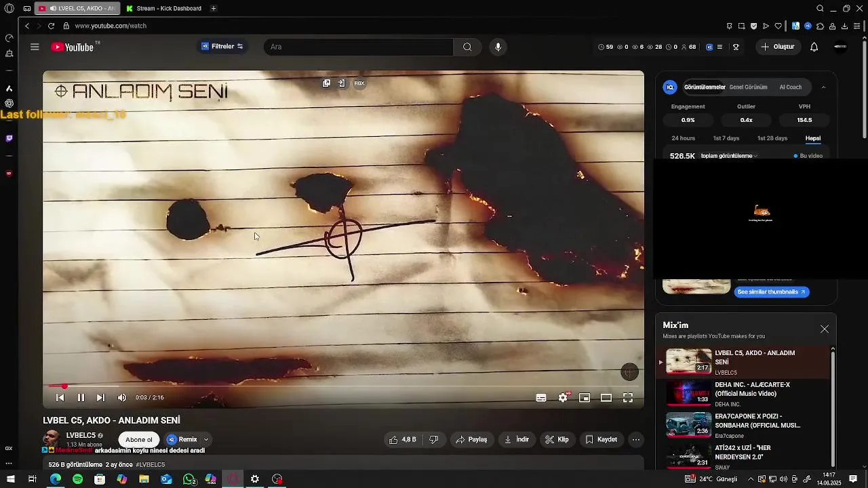This screenshot has width=868, height=488.
Task: Select the 24 hours range tab
Action: tap(684, 138)
